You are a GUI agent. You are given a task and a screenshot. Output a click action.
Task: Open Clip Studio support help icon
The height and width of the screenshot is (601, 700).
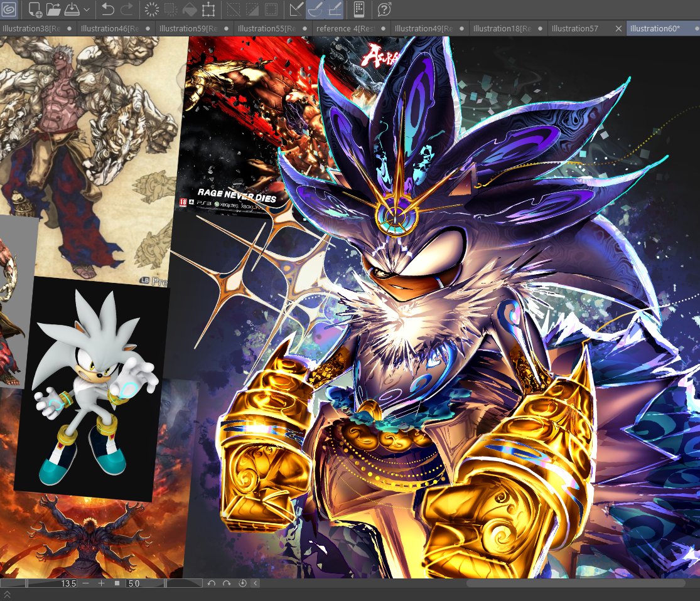click(384, 9)
